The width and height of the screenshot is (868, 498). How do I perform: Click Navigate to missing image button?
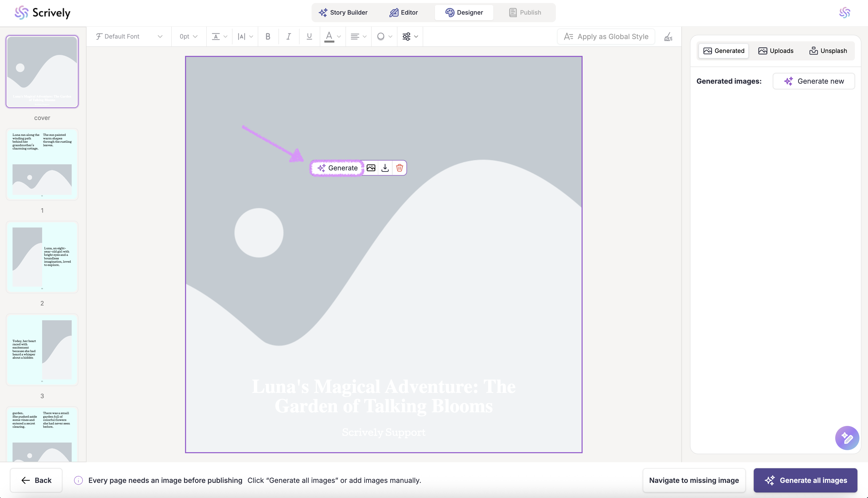[694, 480]
